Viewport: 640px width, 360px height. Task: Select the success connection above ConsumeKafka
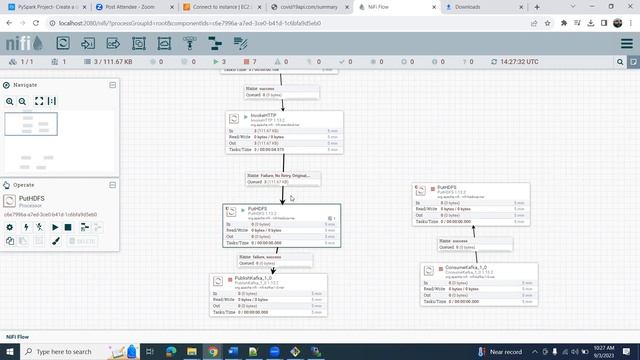(x=475, y=244)
